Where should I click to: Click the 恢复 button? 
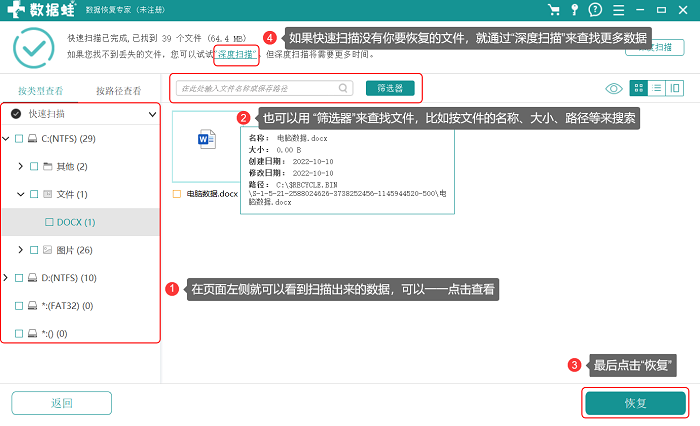tap(635, 403)
